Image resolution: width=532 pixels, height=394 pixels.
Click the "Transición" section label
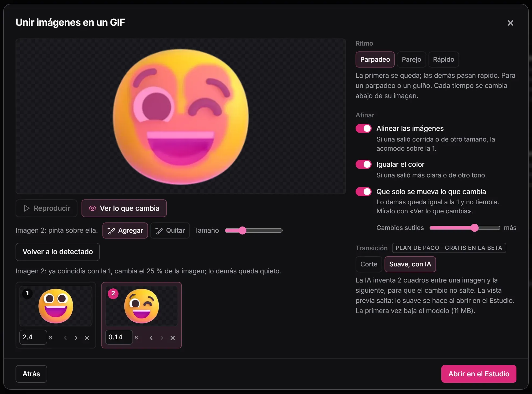tap(371, 248)
